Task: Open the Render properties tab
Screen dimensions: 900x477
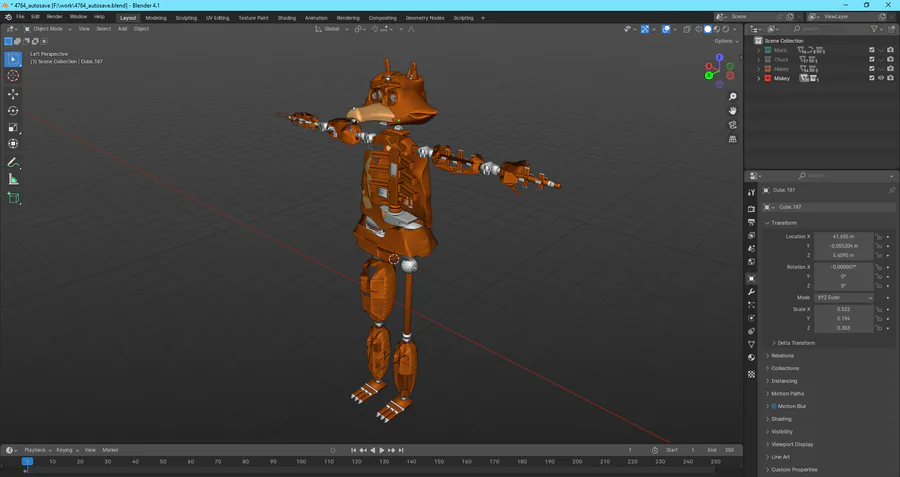Action: pos(751,209)
